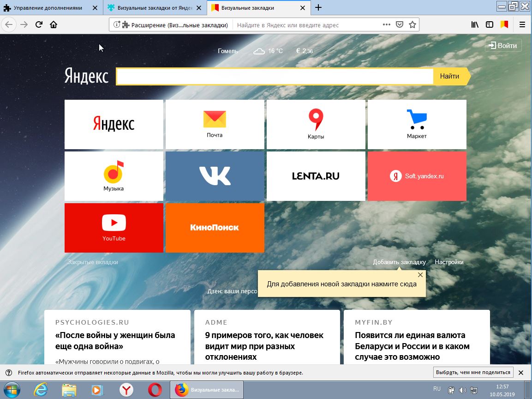Open a new tab with plus button
This screenshot has height=399, width=532.
pos(318,7)
